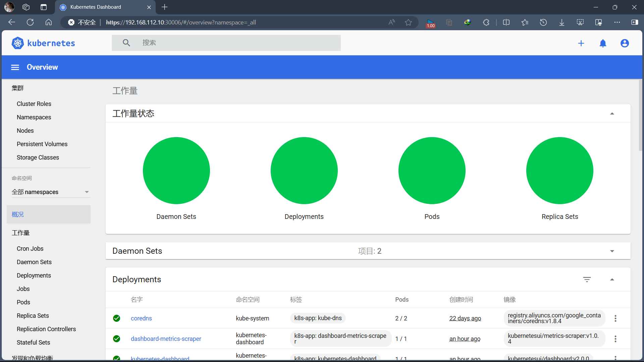This screenshot has width=644, height=362.
Task: Toggle browser split screen view
Action: point(506,22)
